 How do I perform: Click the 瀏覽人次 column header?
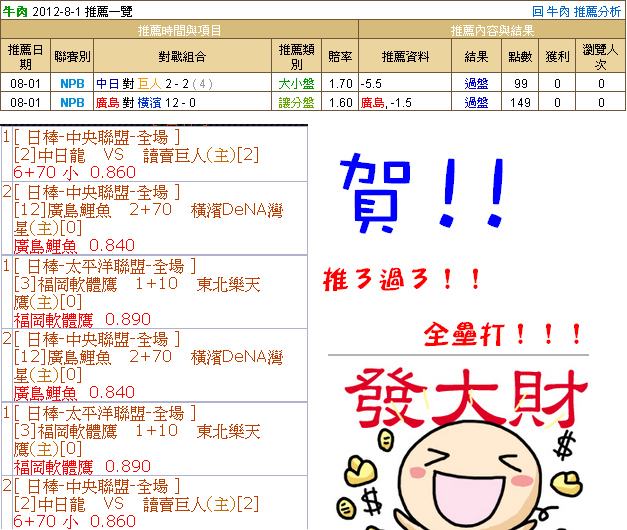click(x=600, y=56)
